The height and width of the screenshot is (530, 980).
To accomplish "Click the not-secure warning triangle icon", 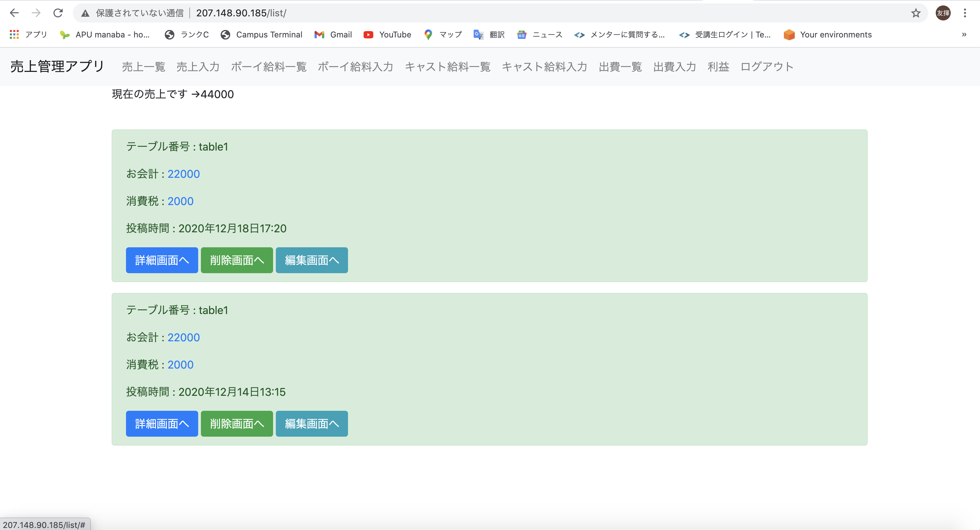I will pos(85,13).
